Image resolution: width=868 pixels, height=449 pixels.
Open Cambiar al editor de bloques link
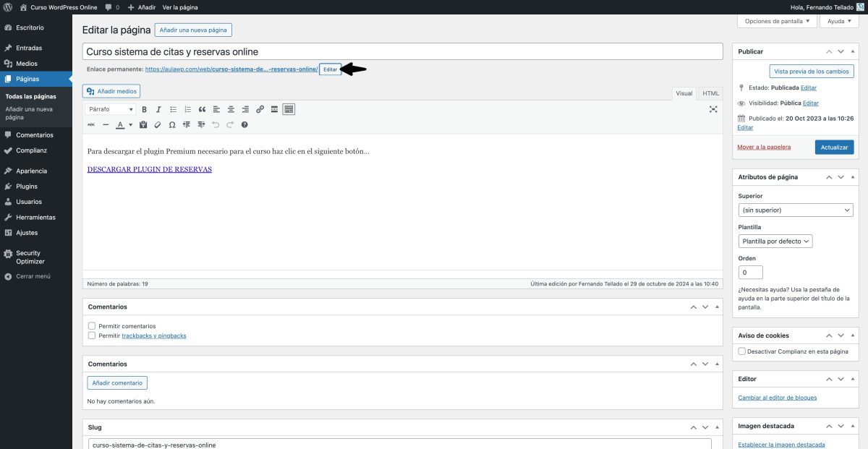coord(777,397)
